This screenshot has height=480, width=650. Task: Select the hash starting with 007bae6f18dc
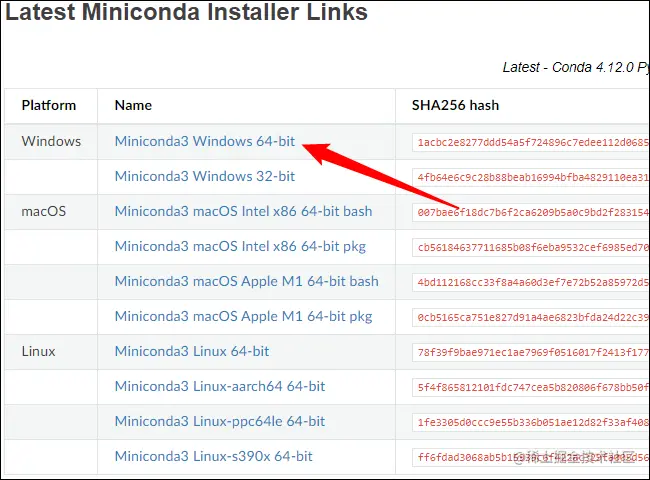pos(531,213)
